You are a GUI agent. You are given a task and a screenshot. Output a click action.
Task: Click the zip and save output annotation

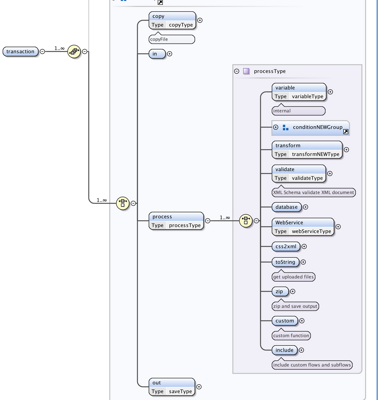pyautogui.click(x=295, y=306)
